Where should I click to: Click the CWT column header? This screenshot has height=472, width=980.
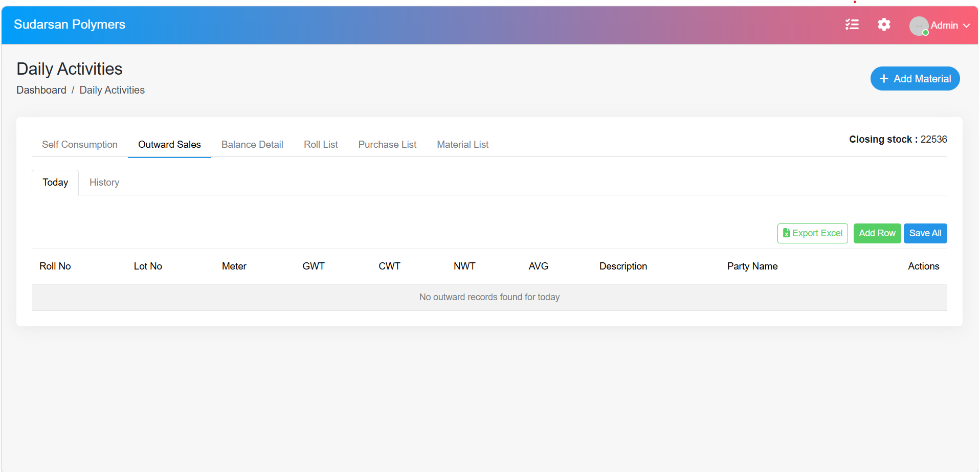click(389, 266)
